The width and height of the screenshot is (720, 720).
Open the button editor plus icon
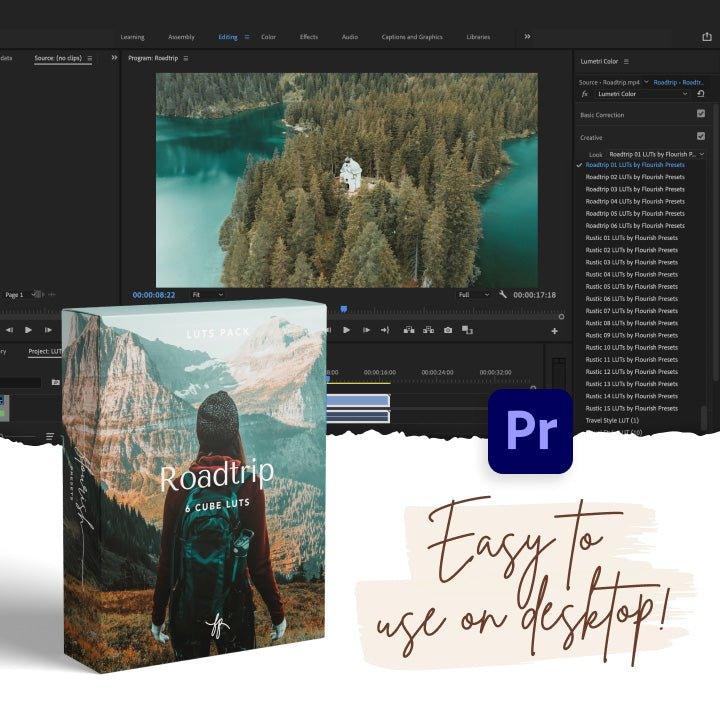[x=554, y=331]
